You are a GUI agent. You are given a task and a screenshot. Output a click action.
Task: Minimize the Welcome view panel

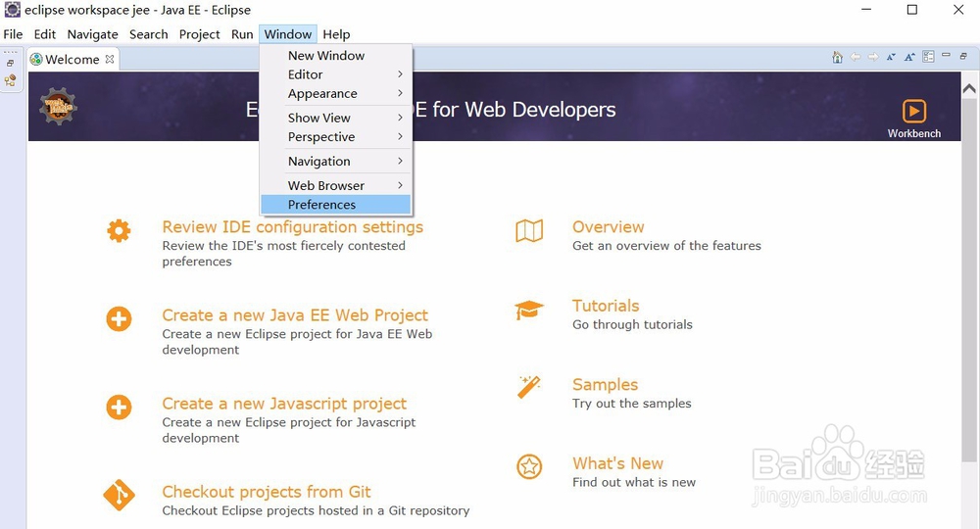[947, 55]
